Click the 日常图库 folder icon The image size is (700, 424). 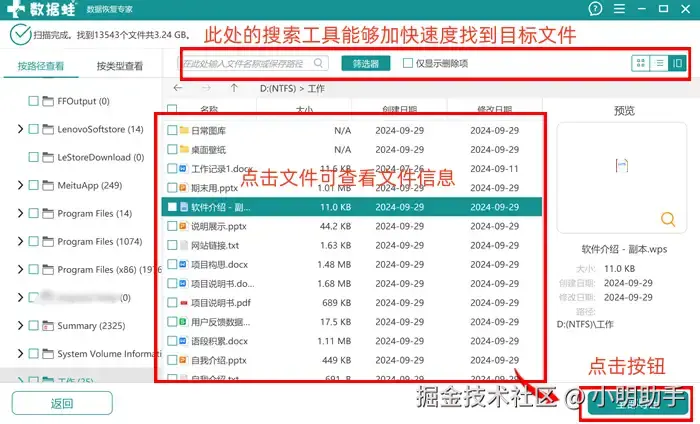184,130
